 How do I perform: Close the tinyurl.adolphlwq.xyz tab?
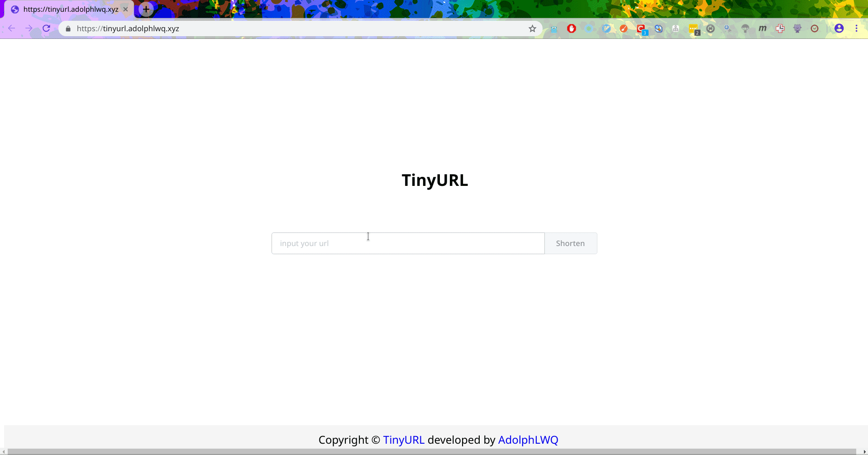[125, 9]
